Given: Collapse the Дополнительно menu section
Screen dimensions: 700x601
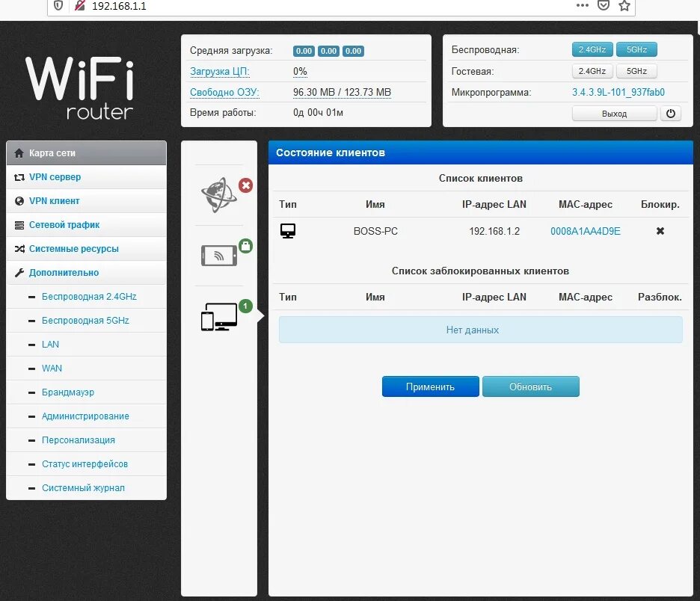Looking at the screenshot, I should tap(87, 273).
